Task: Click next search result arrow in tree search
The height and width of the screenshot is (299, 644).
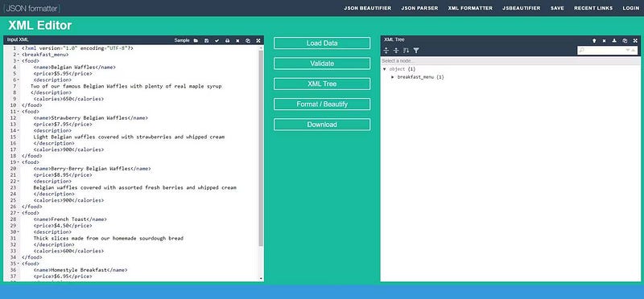Action: point(628,51)
